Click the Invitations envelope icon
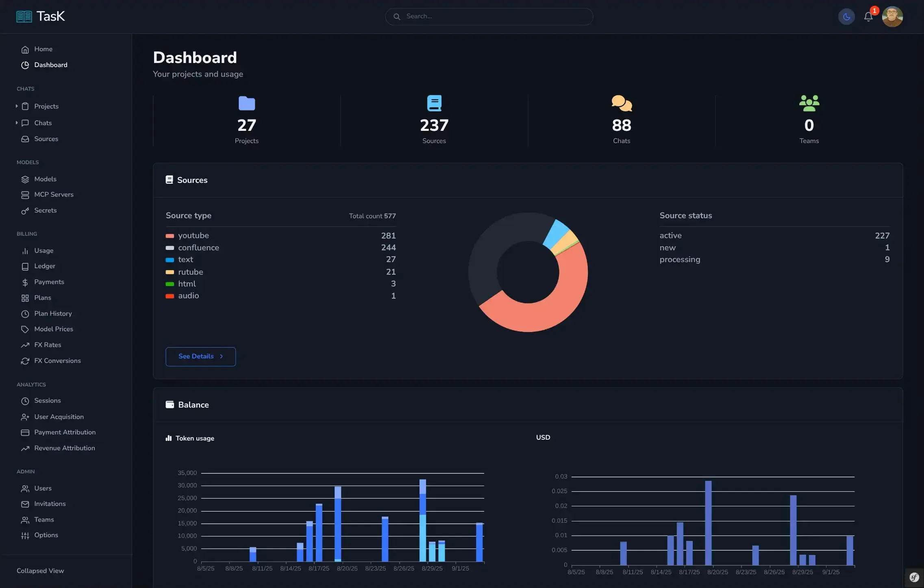This screenshot has height=588, width=924. pyautogui.click(x=25, y=504)
